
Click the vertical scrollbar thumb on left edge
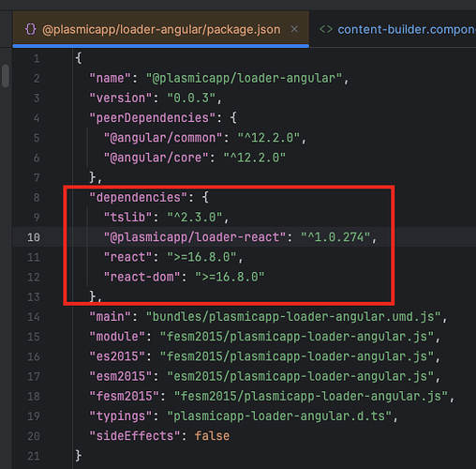point(6,75)
